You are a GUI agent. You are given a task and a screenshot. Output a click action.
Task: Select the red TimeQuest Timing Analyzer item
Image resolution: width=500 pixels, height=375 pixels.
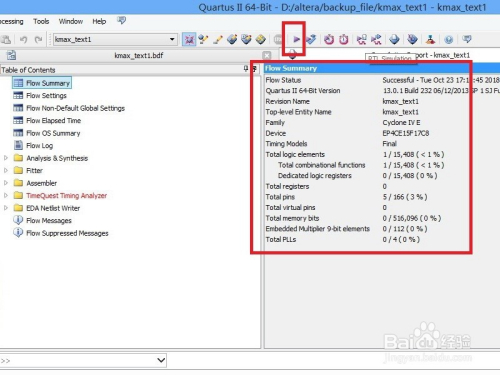66,196
